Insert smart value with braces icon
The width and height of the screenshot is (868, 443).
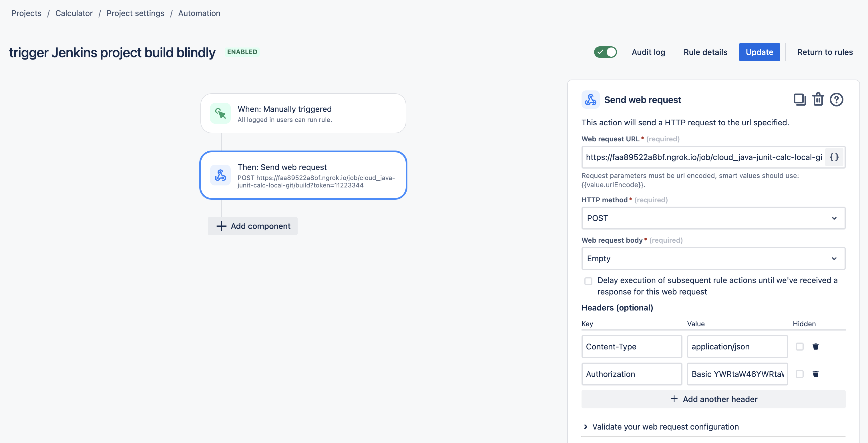(834, 157)
